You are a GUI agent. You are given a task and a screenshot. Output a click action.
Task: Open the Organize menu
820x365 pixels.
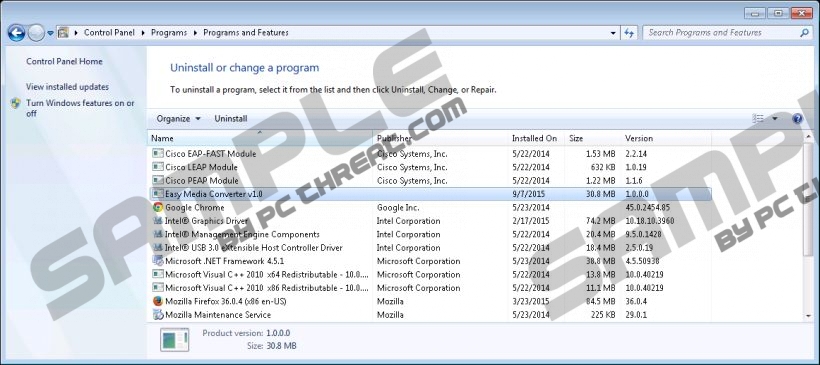coord(178,119)
